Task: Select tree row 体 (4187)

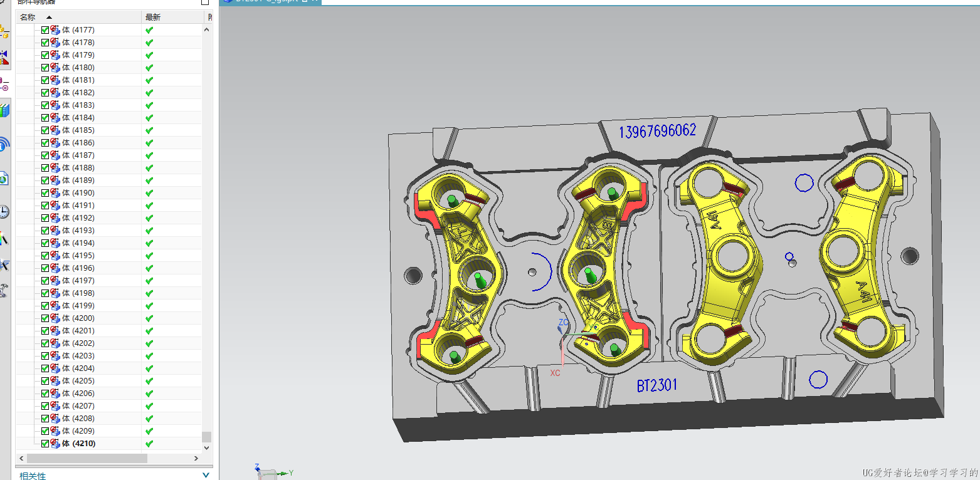Action: [109, 155]
